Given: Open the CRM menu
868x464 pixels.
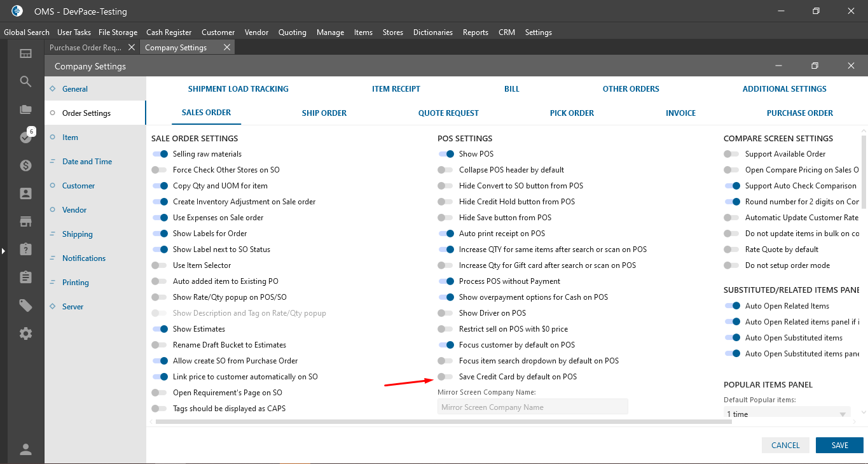Looking at the screenshot, I should pos(507,32).
